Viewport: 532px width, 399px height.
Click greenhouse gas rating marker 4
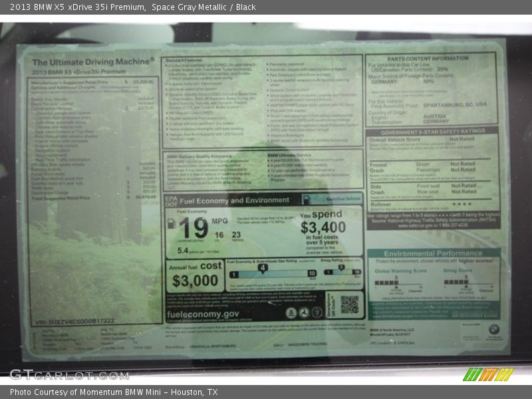click(263, 269)
